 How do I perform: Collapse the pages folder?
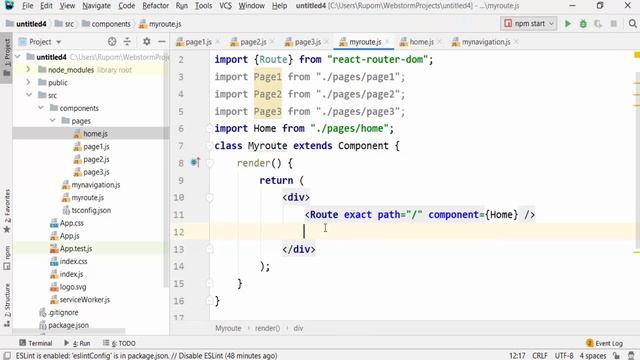click(x=53, y=121)
